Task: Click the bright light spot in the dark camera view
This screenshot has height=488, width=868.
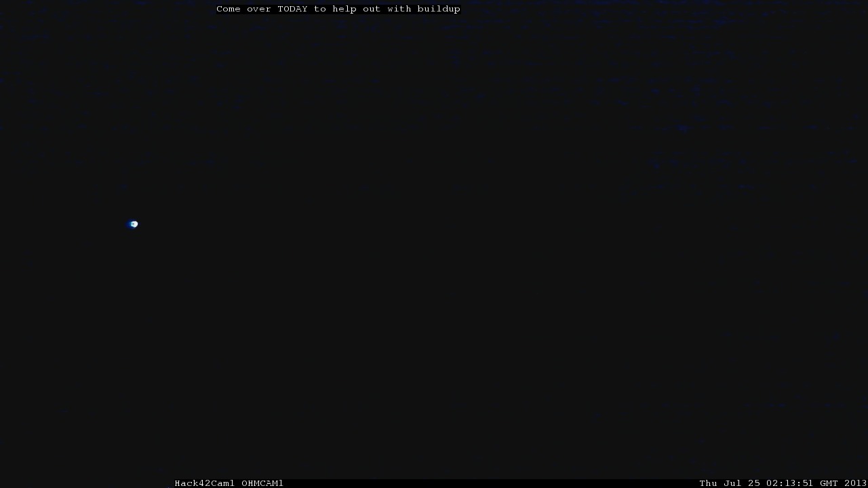Action: click(x=134, y=224)
